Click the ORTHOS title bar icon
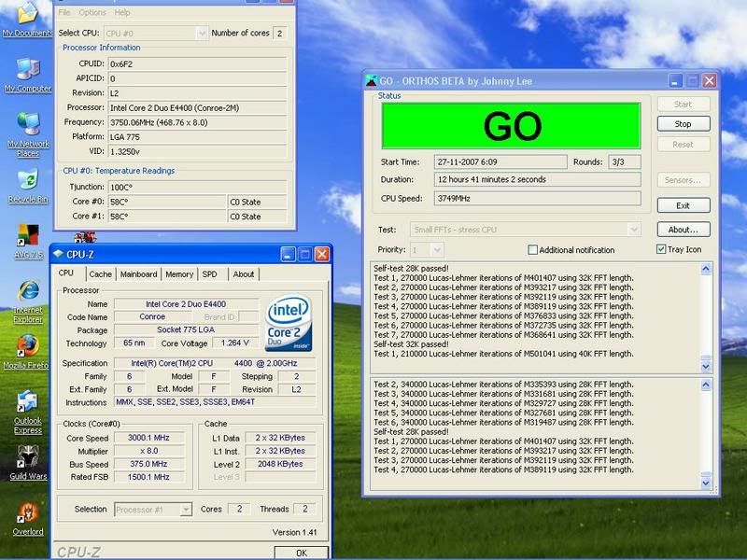 point(371,81)
